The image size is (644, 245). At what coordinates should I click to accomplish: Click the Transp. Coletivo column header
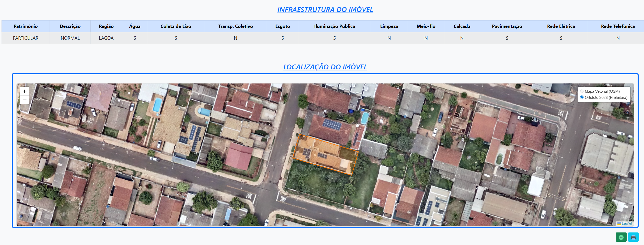(235, 26)
